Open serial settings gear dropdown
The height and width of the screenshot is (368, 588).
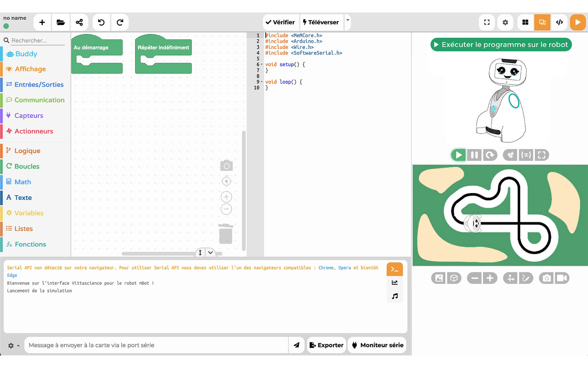pos(13,346)
